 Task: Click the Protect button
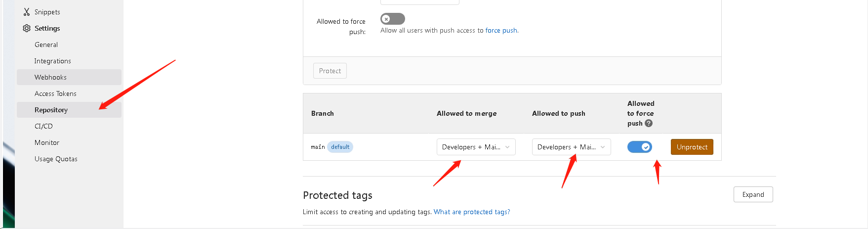point(330,71)
